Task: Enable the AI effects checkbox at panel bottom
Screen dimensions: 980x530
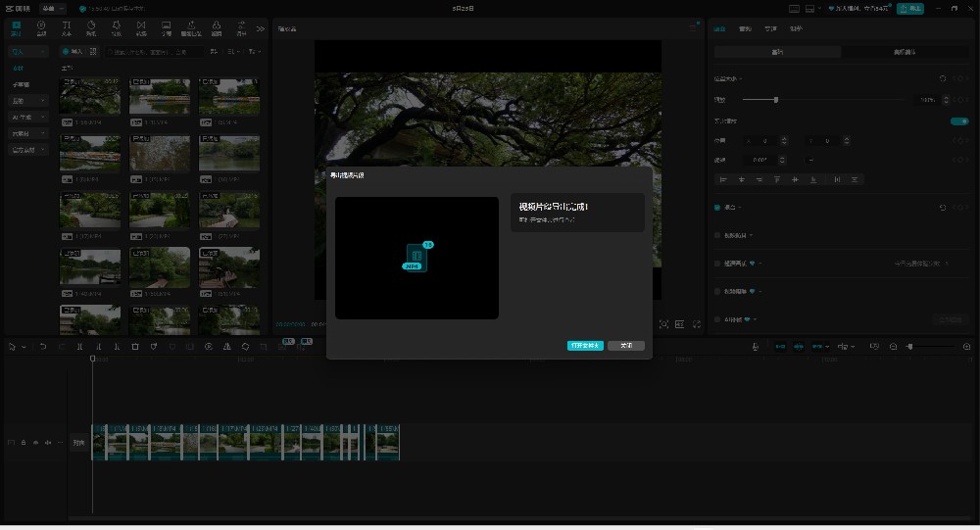Action: (x=717, y=319)
